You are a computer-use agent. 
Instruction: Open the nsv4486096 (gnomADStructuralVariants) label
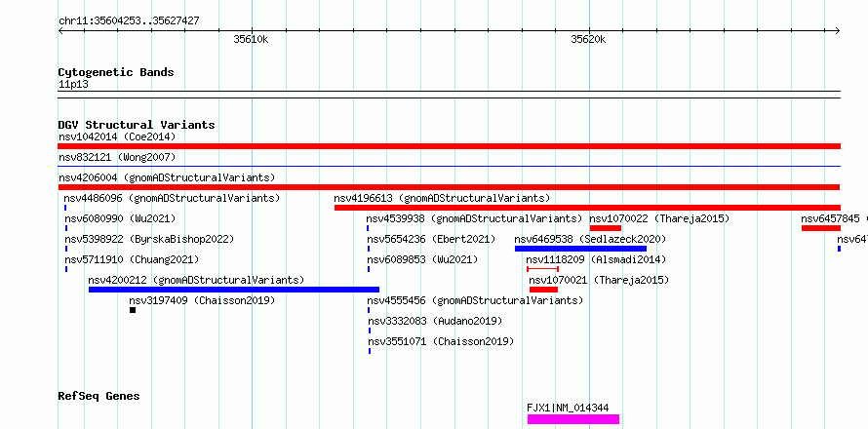coord(173,198)
